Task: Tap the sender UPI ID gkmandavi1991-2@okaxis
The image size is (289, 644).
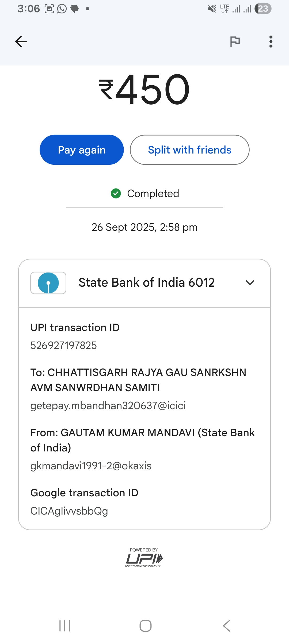Action: (91, 466)
